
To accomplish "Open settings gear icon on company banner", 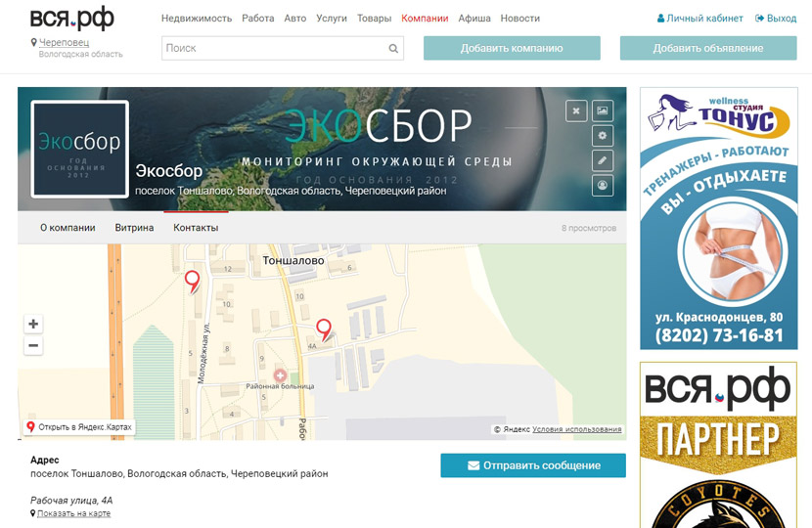I will [603, 136].
